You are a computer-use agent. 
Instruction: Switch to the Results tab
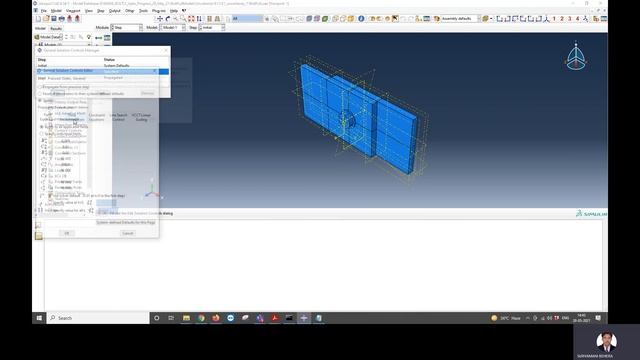click(56, 29)
